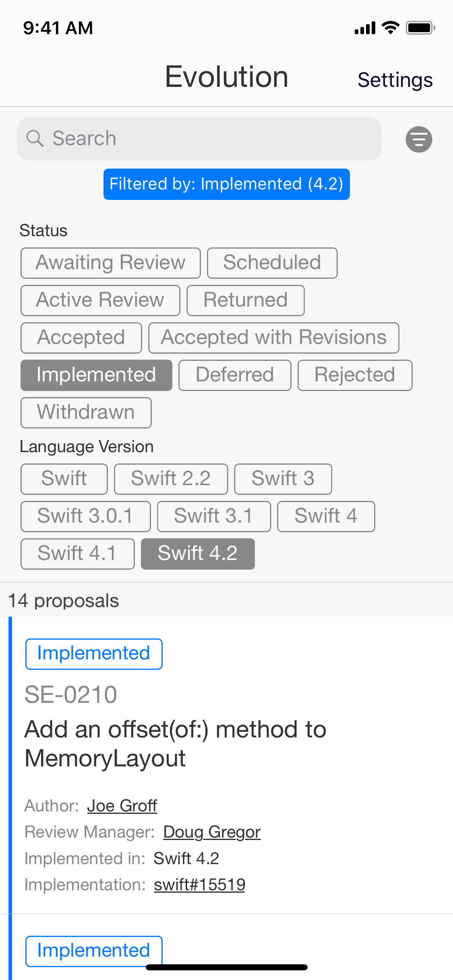Screen dimensions: 453x980
Task: Tap the filter icon beside search
Action: [419, 139]
